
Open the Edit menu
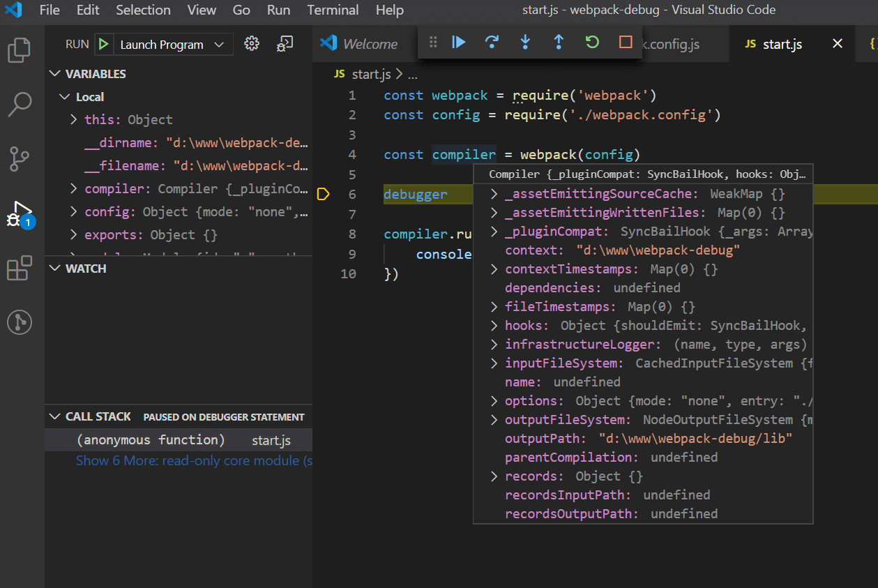pyautogui.click(x=88, y=10)
